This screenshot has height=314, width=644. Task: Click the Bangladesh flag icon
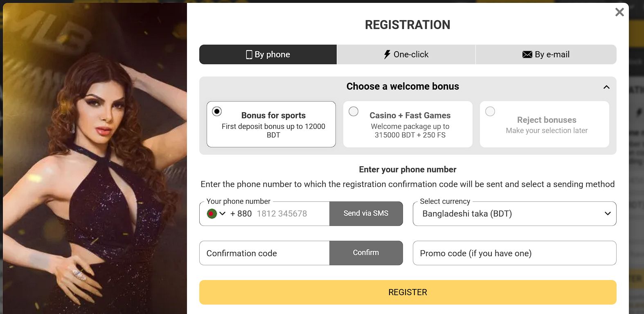click(x=212, y=214)
